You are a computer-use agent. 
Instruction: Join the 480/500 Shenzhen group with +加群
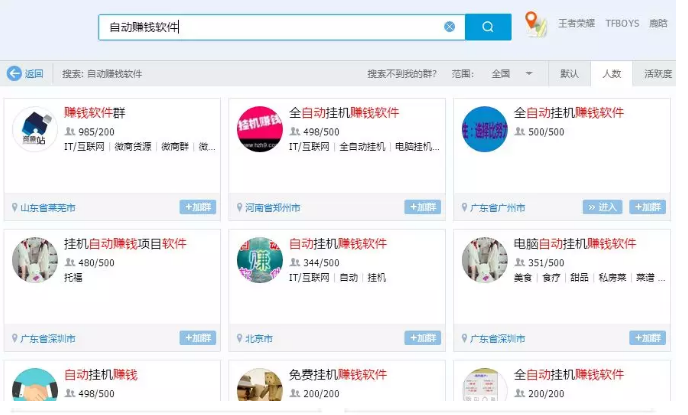[197, 338]
